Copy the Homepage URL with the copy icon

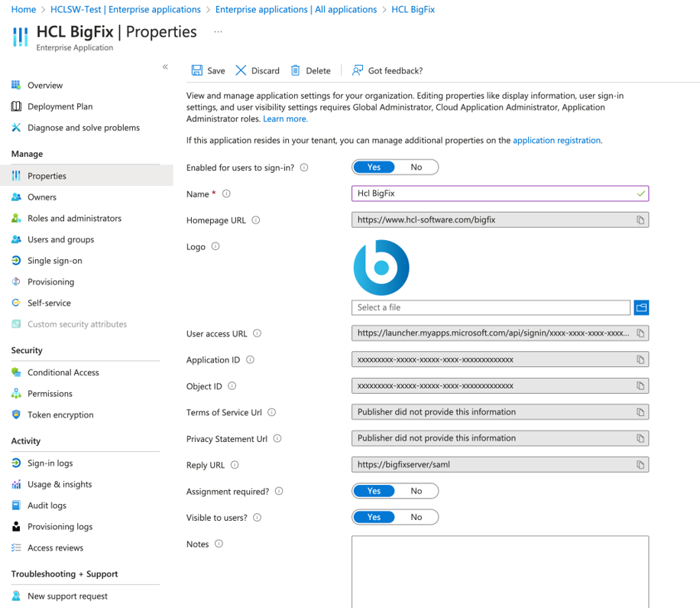(640, 219)
